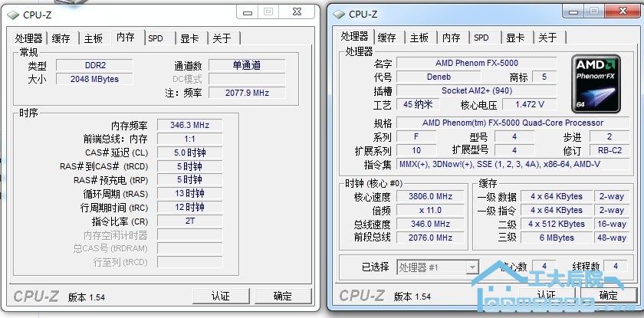Viewport: 644px width, 318px height.
Task: Click the 12 时钟 tRC value
Action: click(190, 207)
